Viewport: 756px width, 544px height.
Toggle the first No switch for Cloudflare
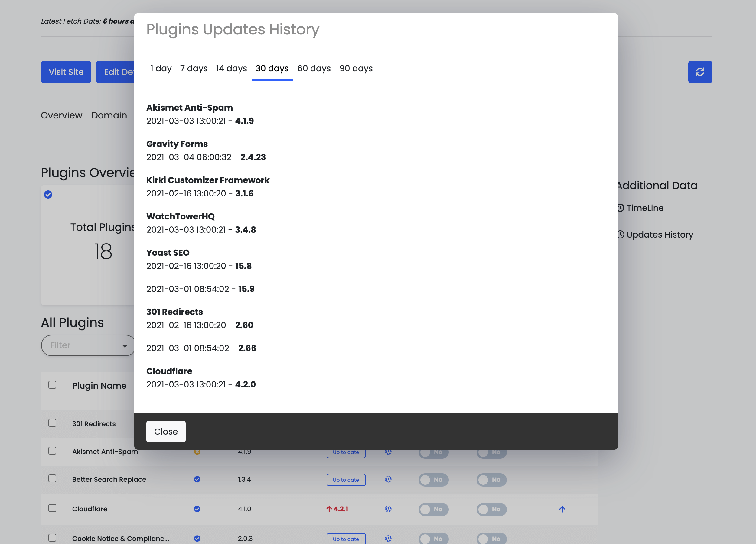[433, 509]
